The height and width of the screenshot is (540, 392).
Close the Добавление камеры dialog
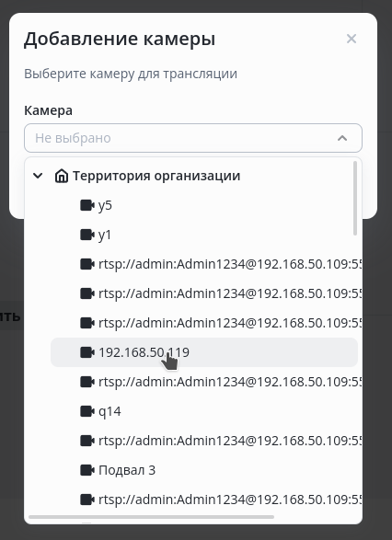click(352, 39)
